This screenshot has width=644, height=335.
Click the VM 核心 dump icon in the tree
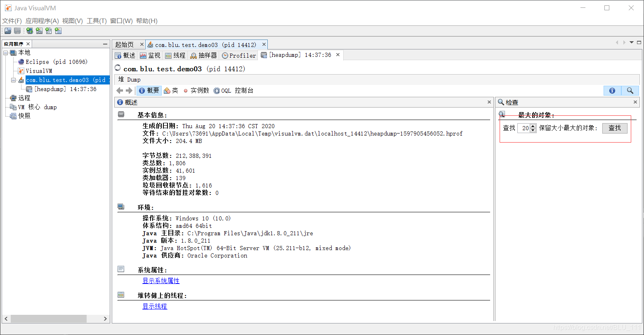pyautogui.click(x=13, y=107)
